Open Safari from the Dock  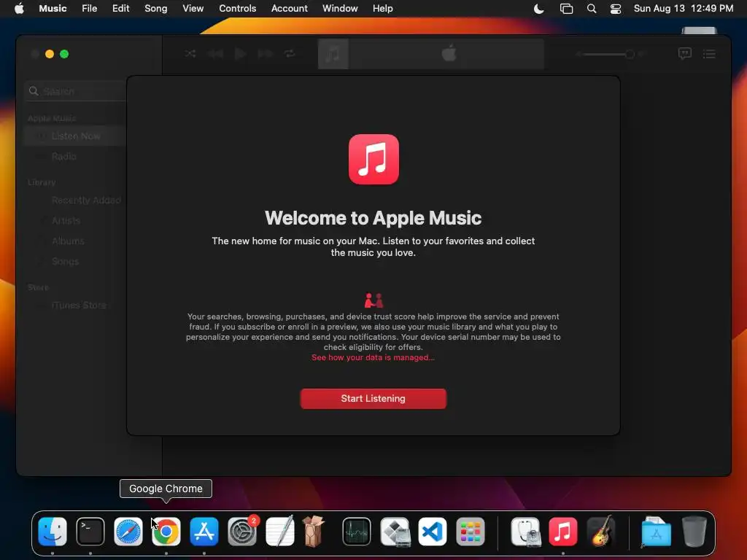coord(128,531)
